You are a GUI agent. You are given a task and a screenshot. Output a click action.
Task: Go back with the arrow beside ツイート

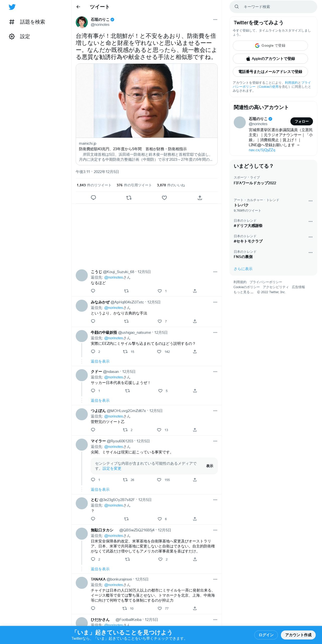(78, 7)
